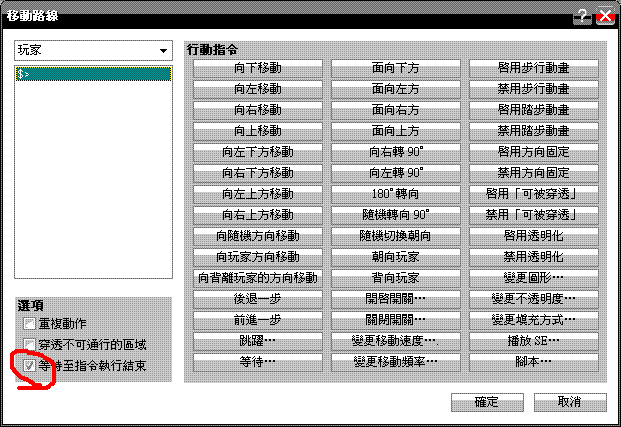This screenshot has width=621, height=427.
Task: Cancel dialog with 取消 button
Action: click(x=570, y=402)
